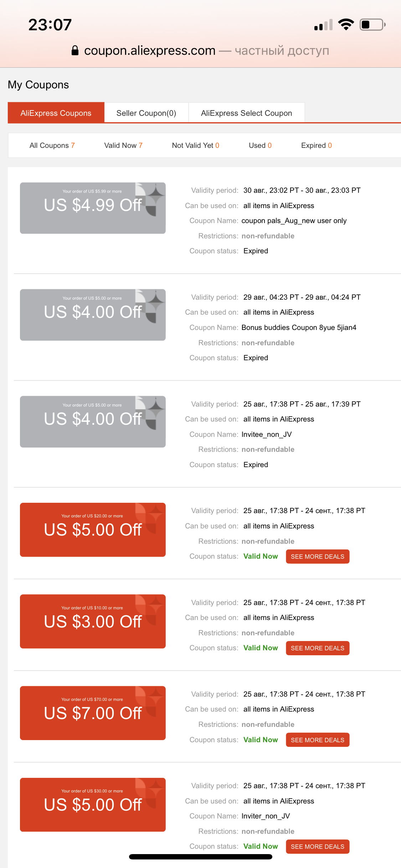Tap the lock icon in address bar
401x868 pixels.
click(x=75, y=51)
